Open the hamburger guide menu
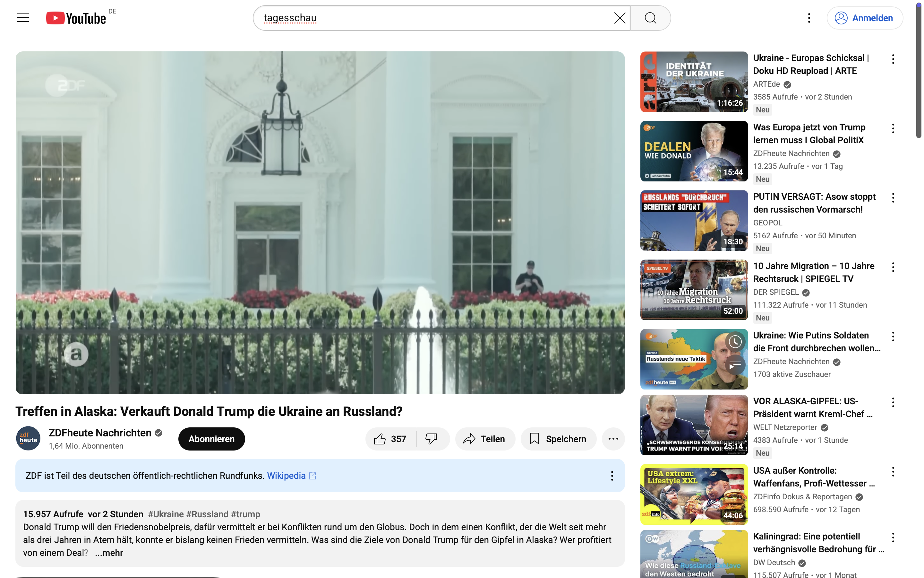Viewport: 924px width, 578px height. [23, 18]
